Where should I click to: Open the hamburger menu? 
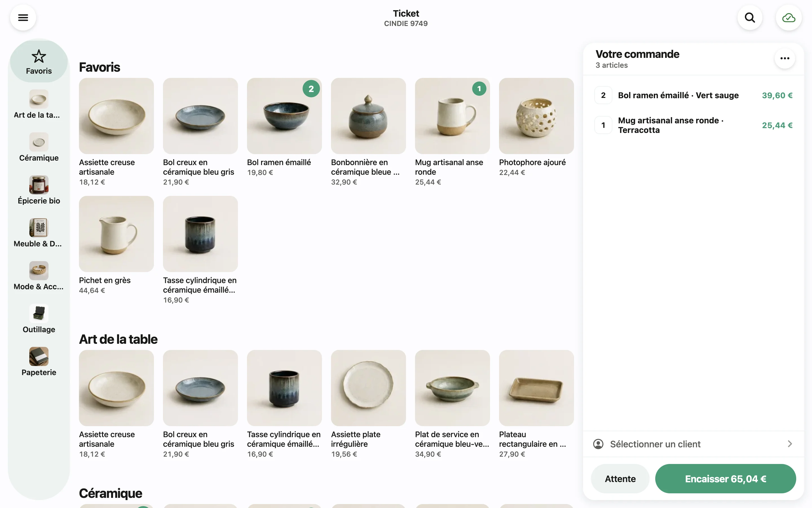[x=23, y=17]
